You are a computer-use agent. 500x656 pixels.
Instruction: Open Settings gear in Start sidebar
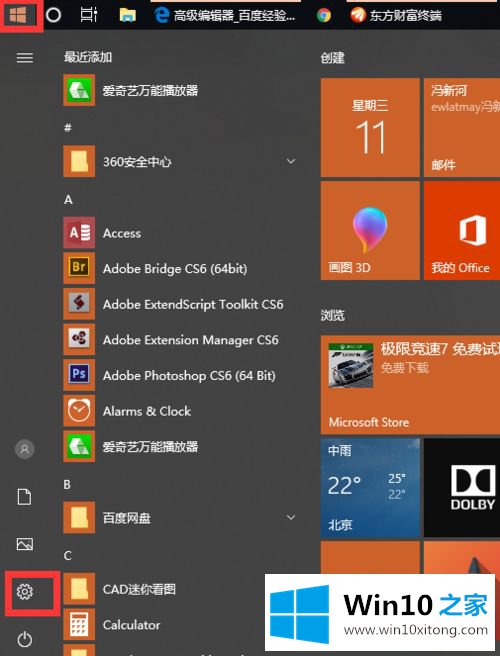point(25,592)
